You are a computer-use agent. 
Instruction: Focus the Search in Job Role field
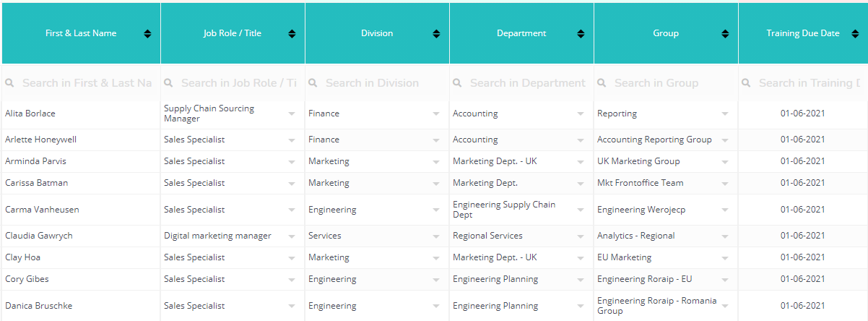(x=233, y=83)
